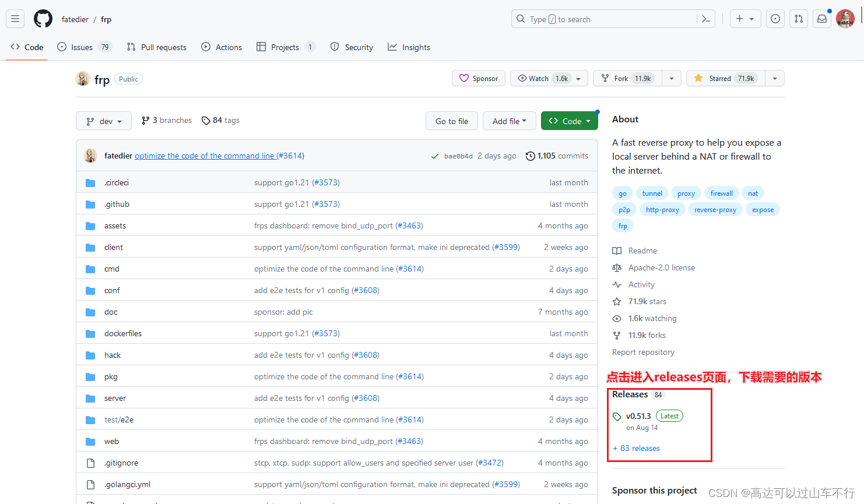Switch to the Code tab

click(27, 47)
